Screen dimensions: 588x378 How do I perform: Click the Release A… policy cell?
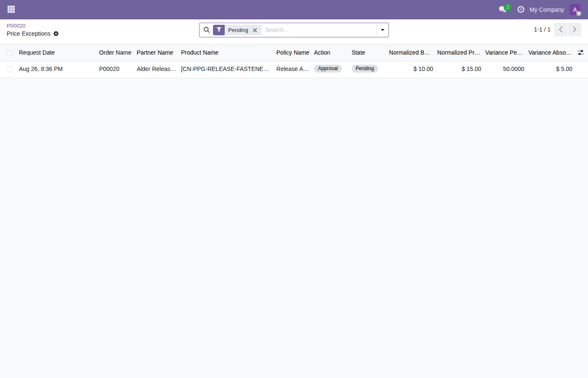pyautogui.click(x=293, y=69)
